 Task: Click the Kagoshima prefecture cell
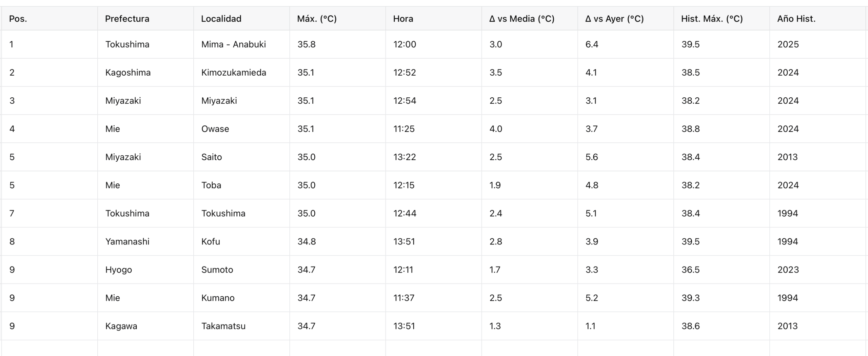click(128, 73)
